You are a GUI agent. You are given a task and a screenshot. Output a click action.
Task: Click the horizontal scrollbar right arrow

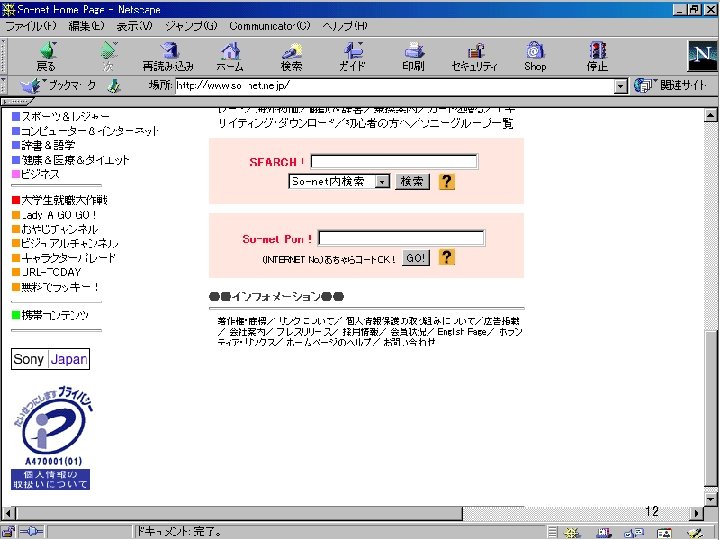[697, 513]
